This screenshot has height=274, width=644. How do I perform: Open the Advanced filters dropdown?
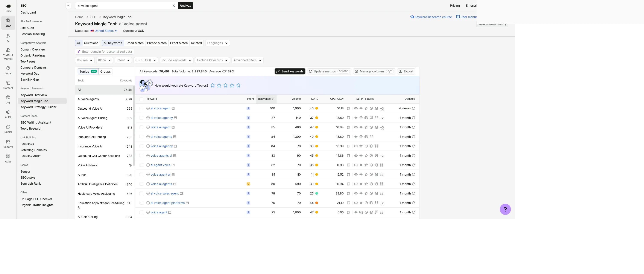[247, 60]
